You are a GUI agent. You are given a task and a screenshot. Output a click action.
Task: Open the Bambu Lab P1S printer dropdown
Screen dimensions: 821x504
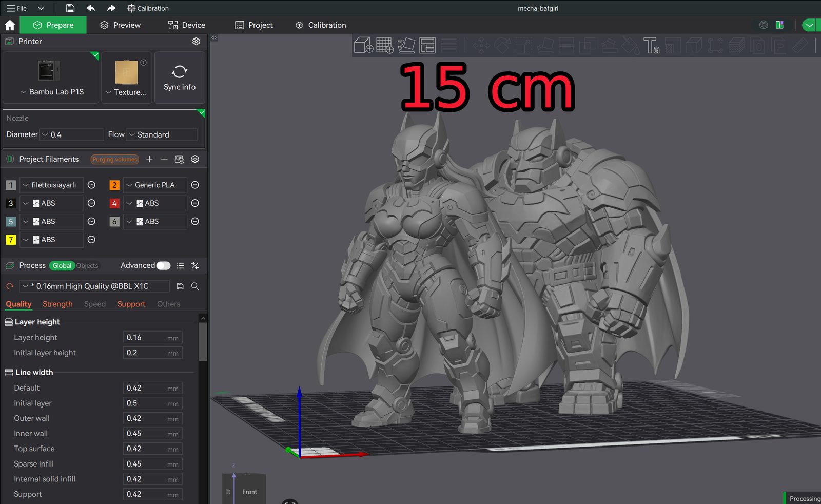pos(51,92)
